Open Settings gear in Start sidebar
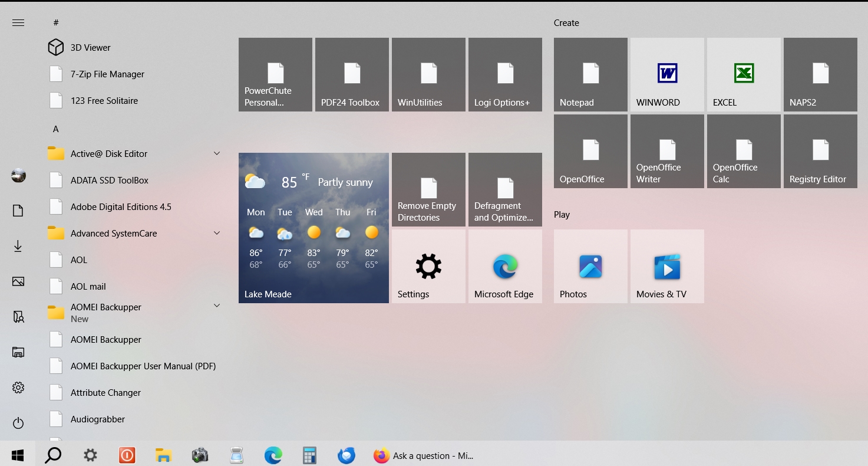868x466 pixels. 18,388
